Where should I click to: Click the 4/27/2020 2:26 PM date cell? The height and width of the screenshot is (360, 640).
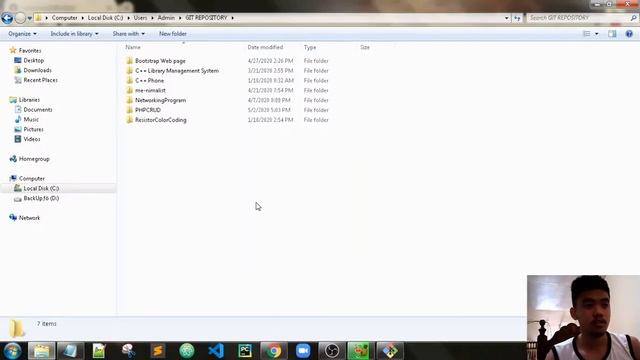(x=270, y=61)
